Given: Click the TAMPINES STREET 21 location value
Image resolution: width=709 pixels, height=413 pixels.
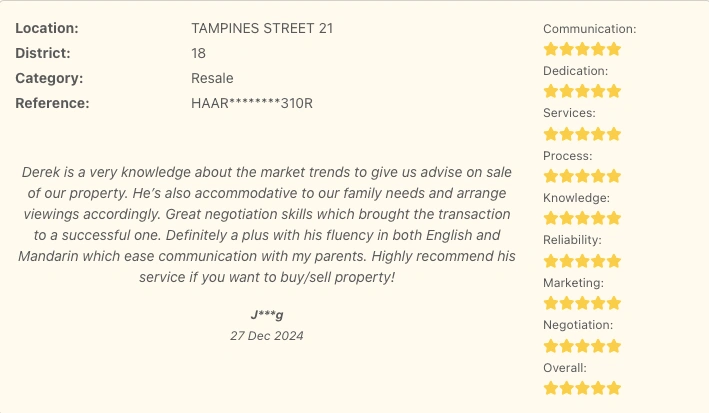Looking at the screenshot, I should (262, 28).
